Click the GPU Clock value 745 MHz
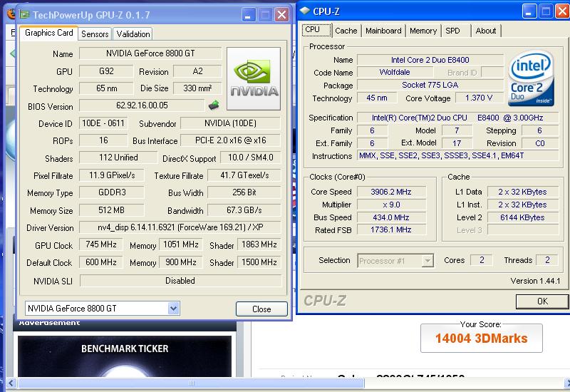The width and height of the screenshot is (570, 392). click(x=100, y=244)
